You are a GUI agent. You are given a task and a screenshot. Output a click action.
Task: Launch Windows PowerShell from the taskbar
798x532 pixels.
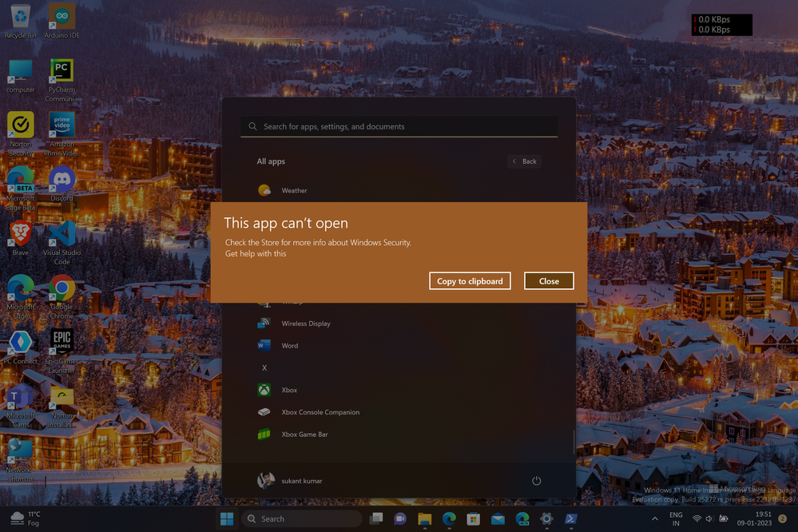[x=570, y=518]
